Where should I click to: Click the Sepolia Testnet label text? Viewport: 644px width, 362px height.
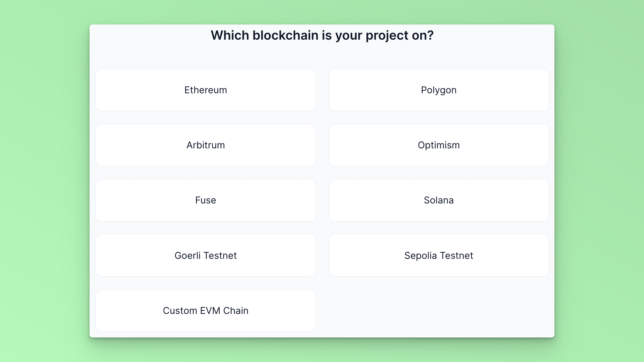click(439, 256)
